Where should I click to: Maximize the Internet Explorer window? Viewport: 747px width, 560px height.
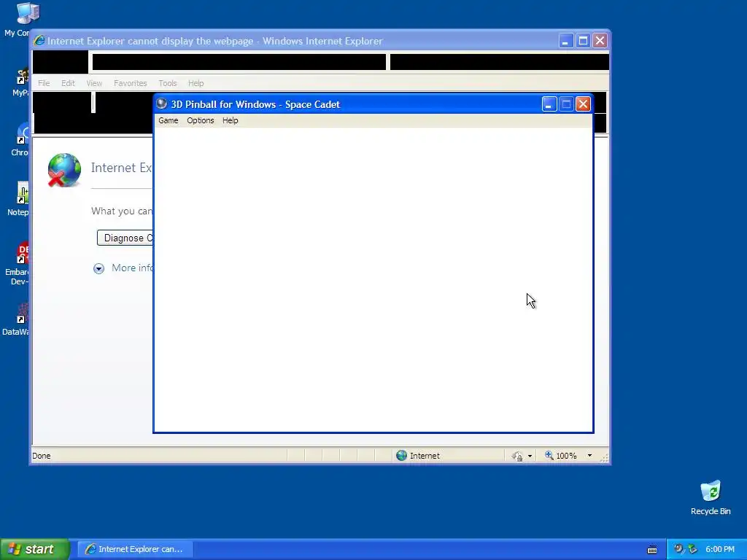coord(583,41)
